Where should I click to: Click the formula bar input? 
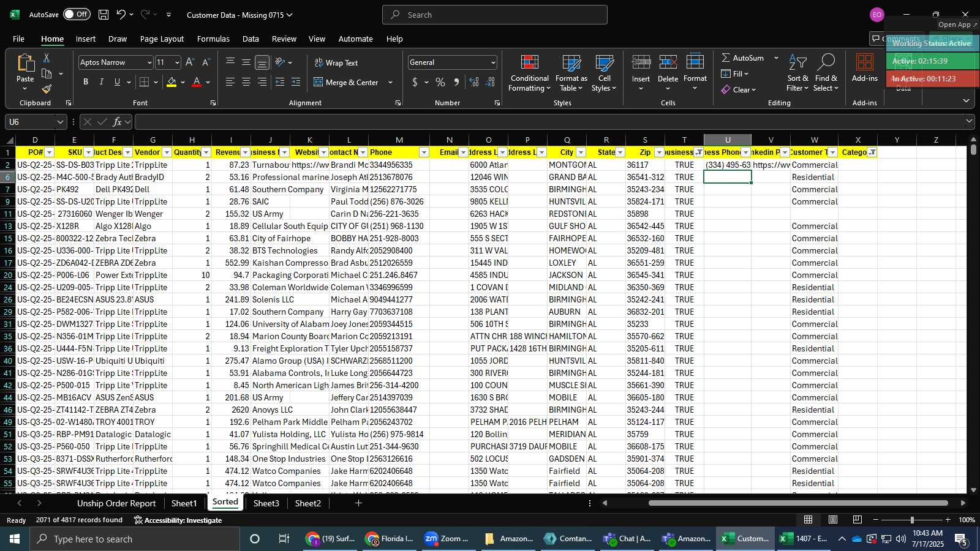548,122
